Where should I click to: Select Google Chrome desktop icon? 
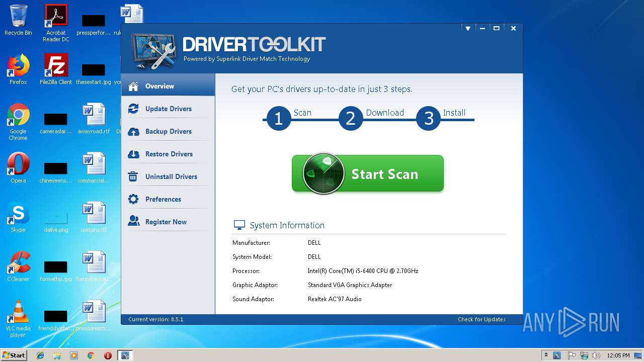[18, 122]
